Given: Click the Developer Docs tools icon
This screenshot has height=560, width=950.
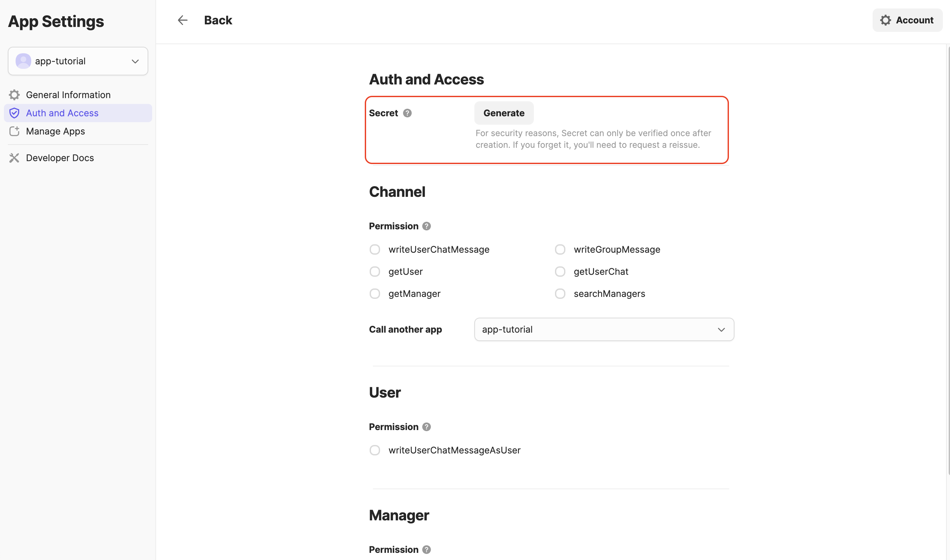Looking at the screenshot, I should pos(14,158).
